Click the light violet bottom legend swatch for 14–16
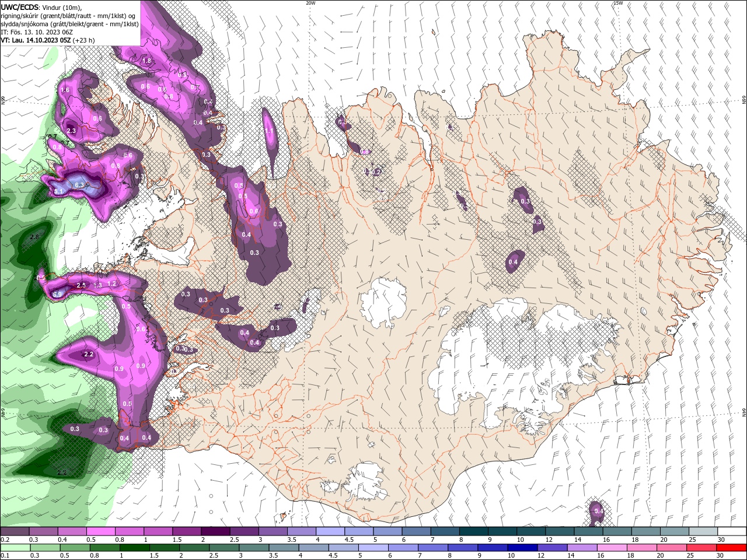Image resolution: width=747 pixels, height=560 pixels. tap(581, 548)
